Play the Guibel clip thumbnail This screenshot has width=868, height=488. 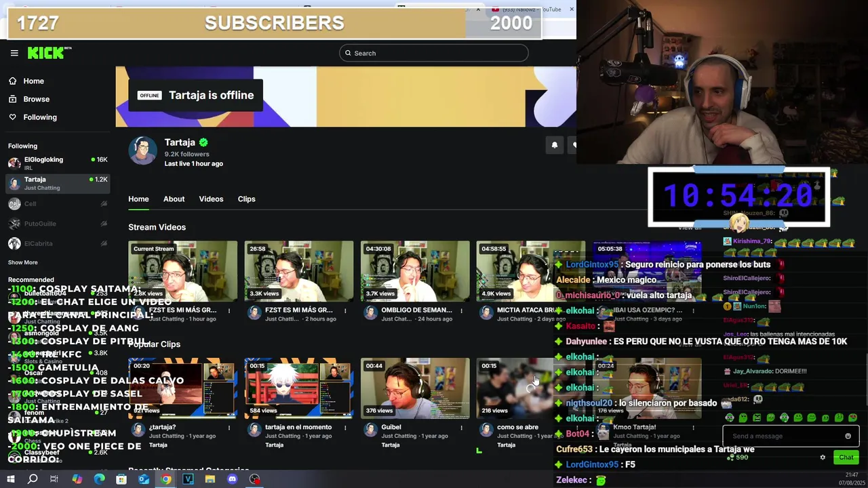coord(415,388)
